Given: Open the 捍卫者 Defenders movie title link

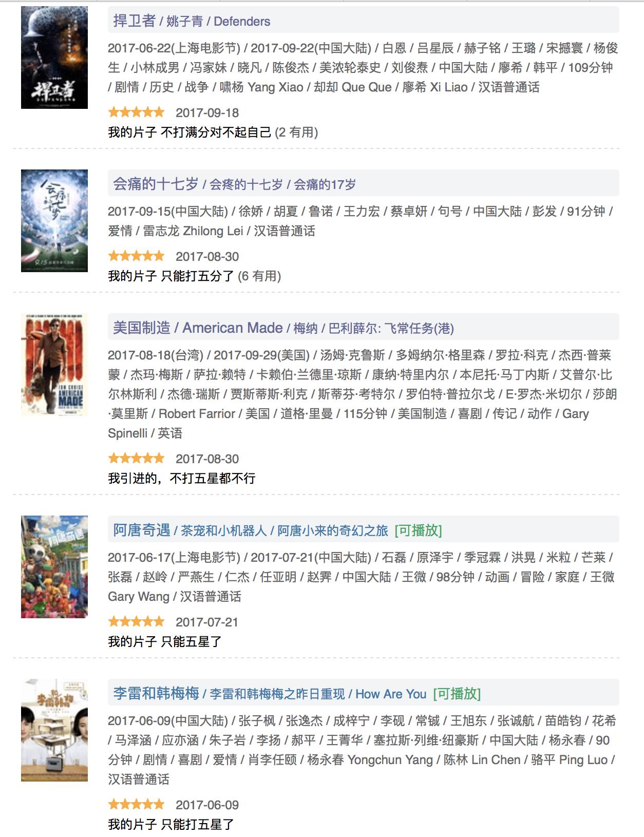Looking at the screenshot, I should [192, 21].
